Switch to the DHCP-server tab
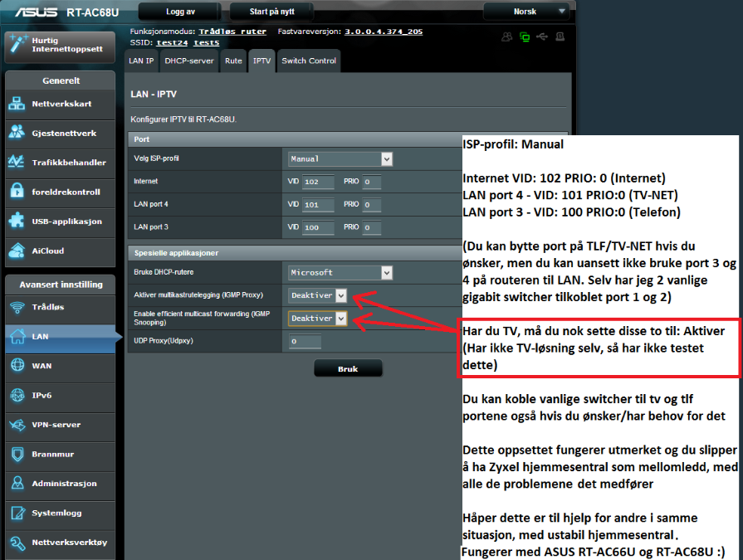The image size is (743, 560). (x=189, y=61)
